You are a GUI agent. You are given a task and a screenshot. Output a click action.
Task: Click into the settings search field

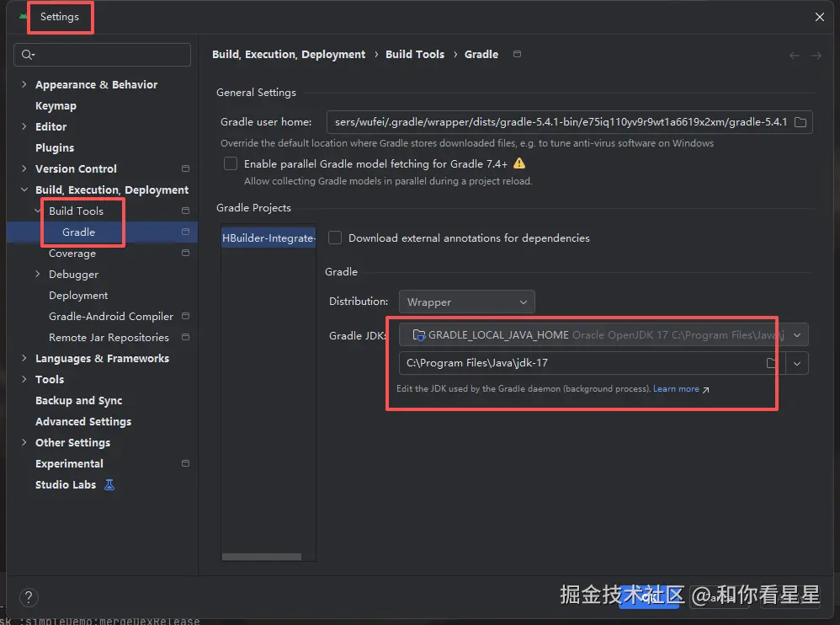click(x=103, y=55)
